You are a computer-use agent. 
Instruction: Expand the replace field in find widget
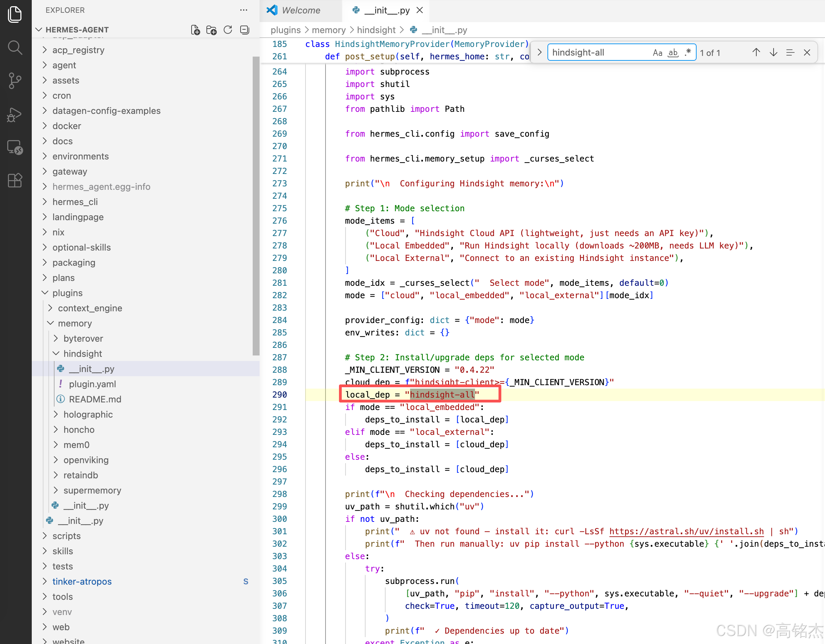[x=540, y=52]
